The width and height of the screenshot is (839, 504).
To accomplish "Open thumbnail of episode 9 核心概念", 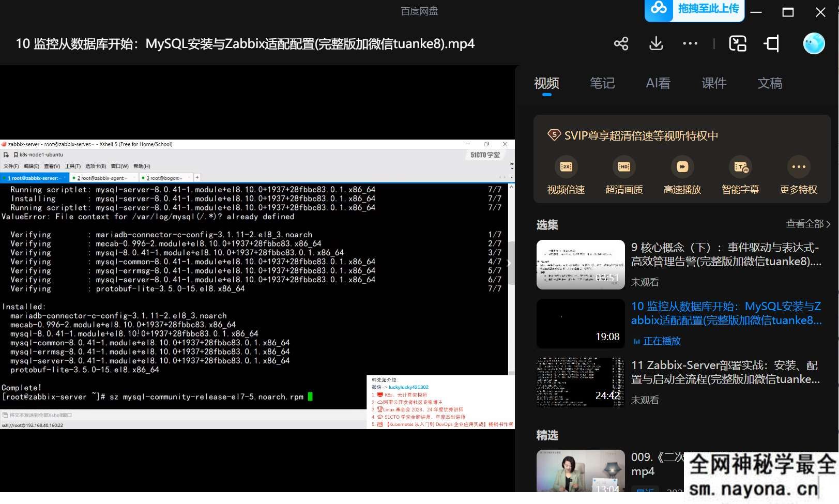I will coord(581,265).
